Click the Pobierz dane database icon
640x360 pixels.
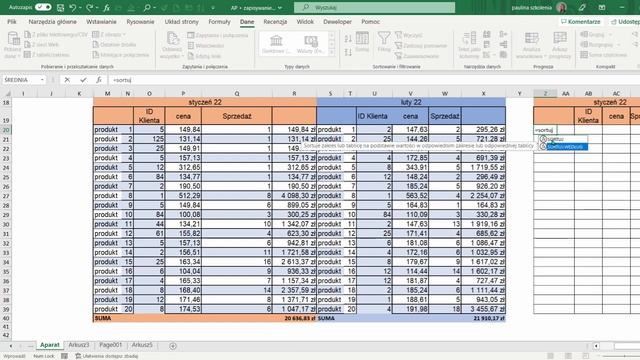(13, 40)
